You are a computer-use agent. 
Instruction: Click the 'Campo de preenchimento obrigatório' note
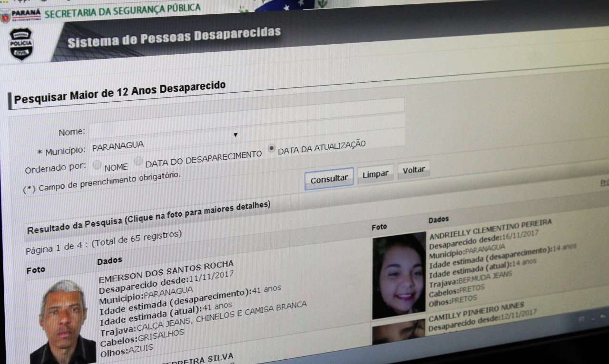102,182
